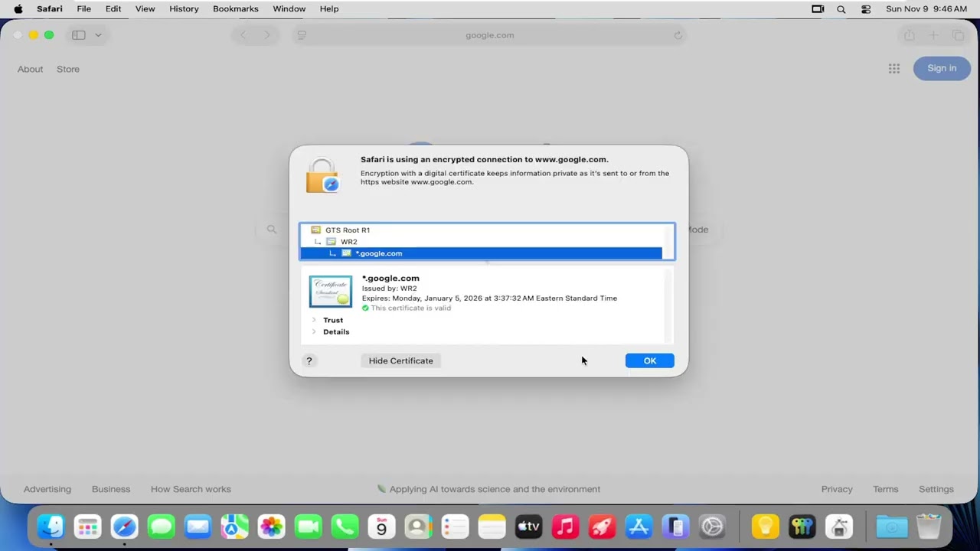Viewport: 980px width, 551px height.
Task: Expand the Details disclosure triangle
Action: point(314,331)
